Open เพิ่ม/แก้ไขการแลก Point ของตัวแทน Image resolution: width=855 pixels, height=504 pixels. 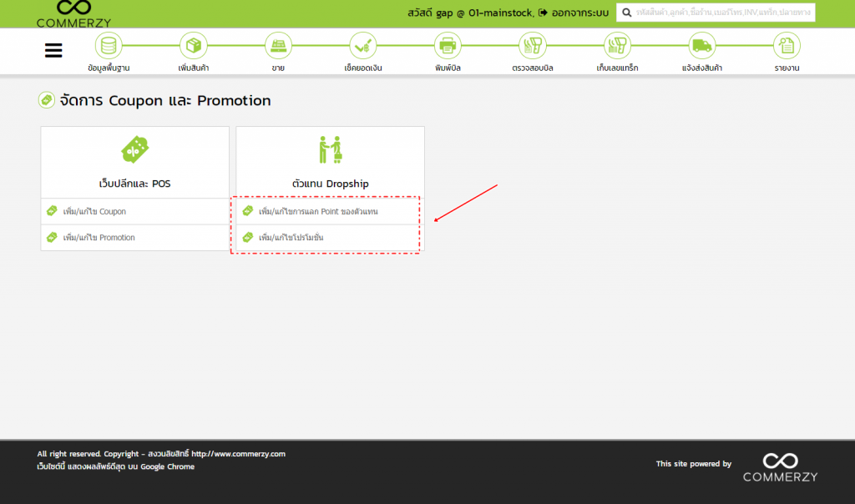[x=318, y=211]
